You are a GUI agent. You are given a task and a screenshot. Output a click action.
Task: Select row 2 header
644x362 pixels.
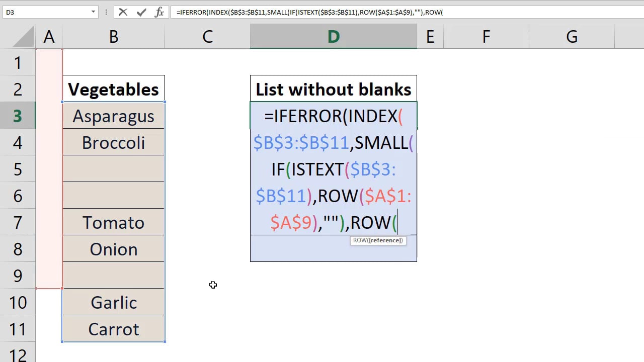pos(18,89)
